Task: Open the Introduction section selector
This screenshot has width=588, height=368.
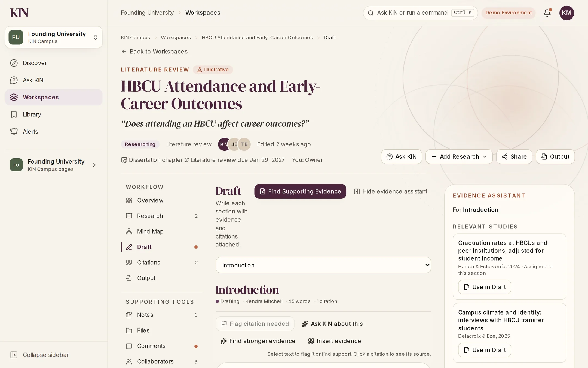Action: tap(323, 265)
